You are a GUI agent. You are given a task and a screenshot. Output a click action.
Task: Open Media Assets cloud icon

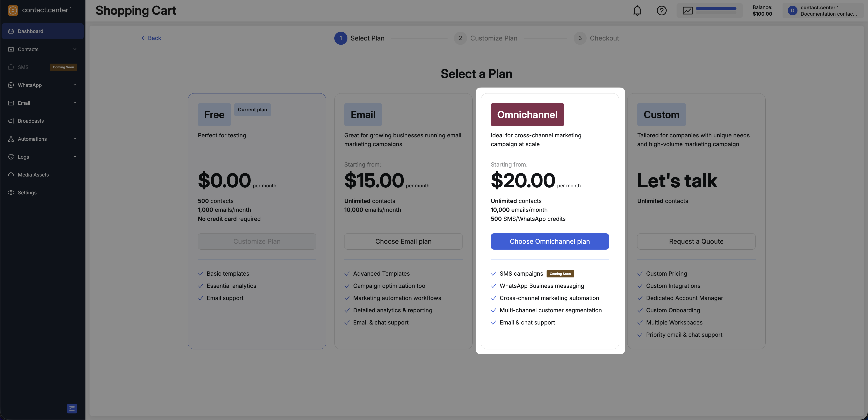[11, 175]
